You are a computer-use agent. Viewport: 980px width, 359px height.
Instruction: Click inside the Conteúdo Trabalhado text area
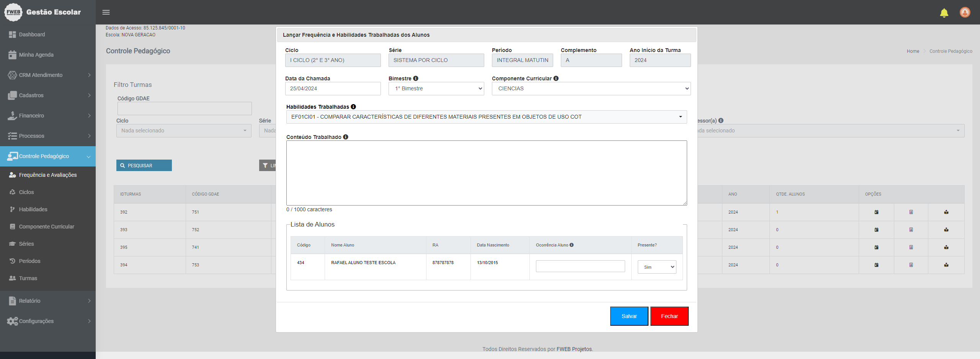[486, 173]
